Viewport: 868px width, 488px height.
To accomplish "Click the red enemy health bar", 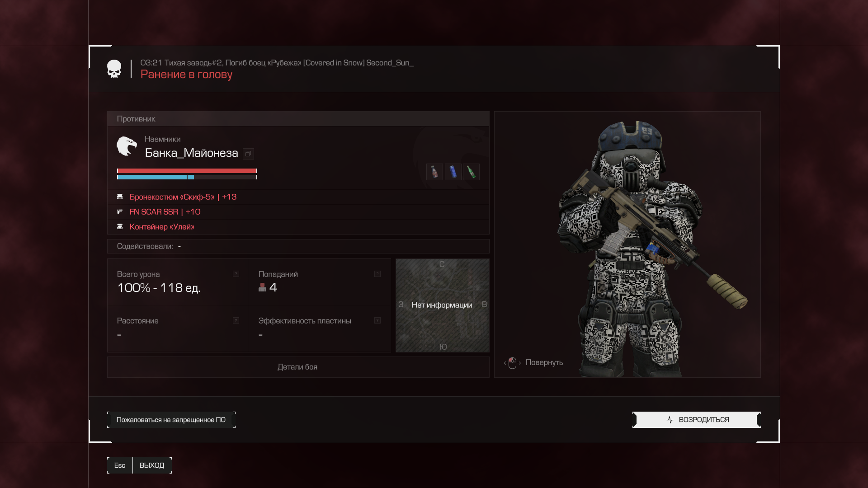I will 187,171.
